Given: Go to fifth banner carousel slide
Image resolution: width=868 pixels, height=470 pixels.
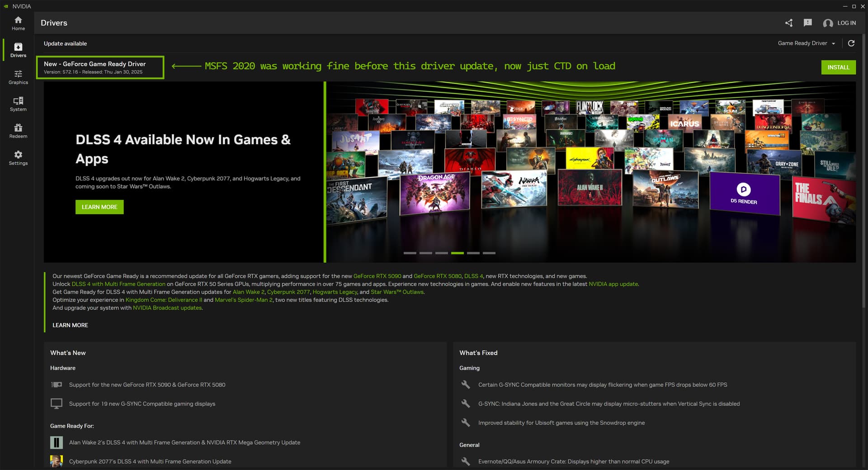Looking at the screenshot, I should coord(473,253).
